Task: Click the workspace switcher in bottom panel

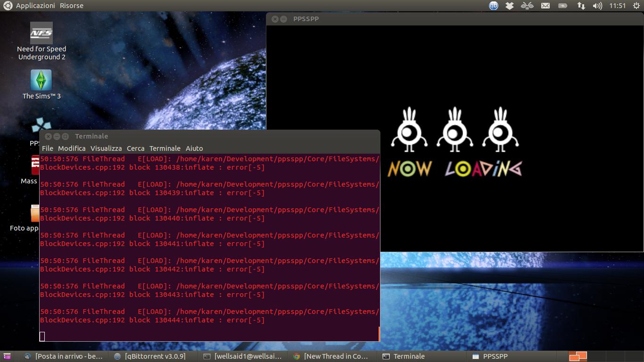Action: [x=578, y=356]
